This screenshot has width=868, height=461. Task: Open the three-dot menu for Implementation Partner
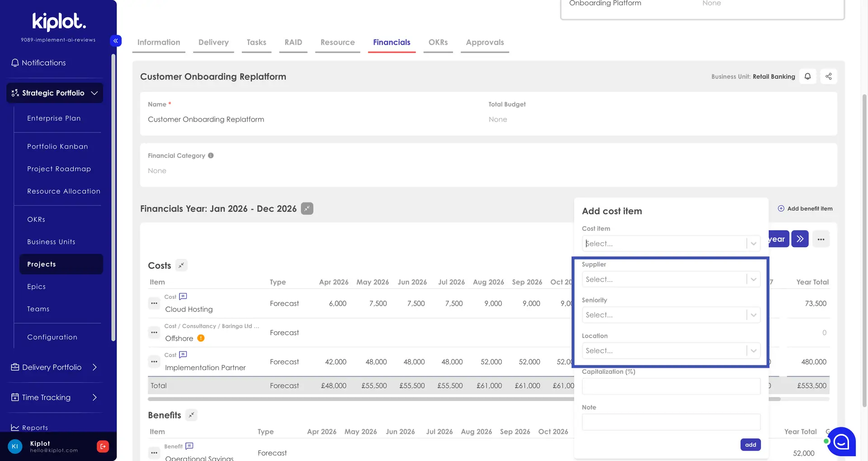(154, 362)
